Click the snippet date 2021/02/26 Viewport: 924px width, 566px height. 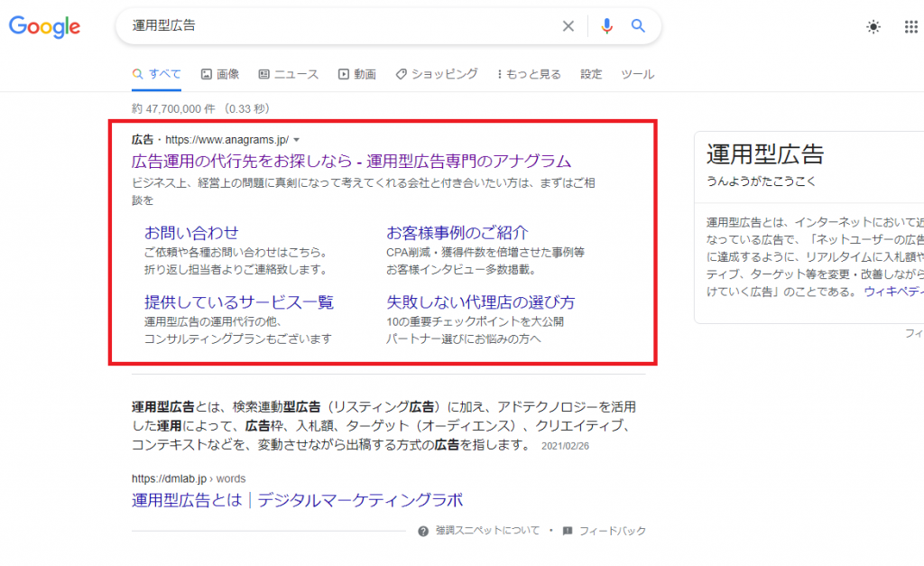(565, 446)
